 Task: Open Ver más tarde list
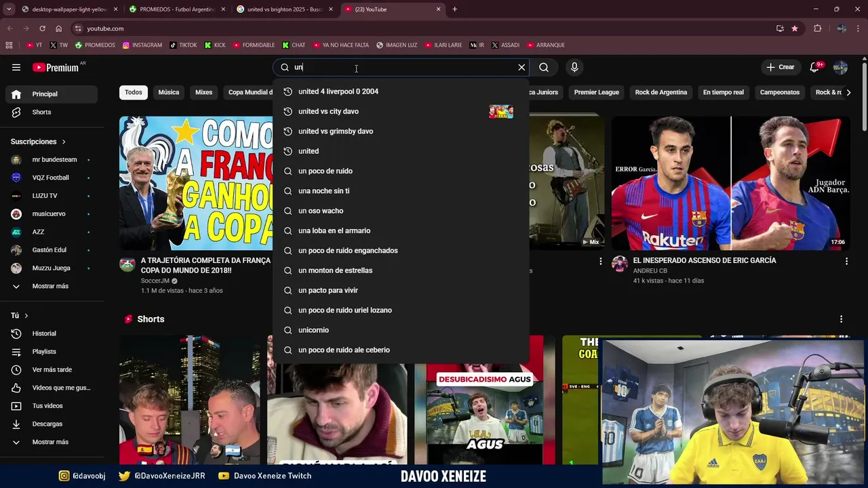click(52, 369)
